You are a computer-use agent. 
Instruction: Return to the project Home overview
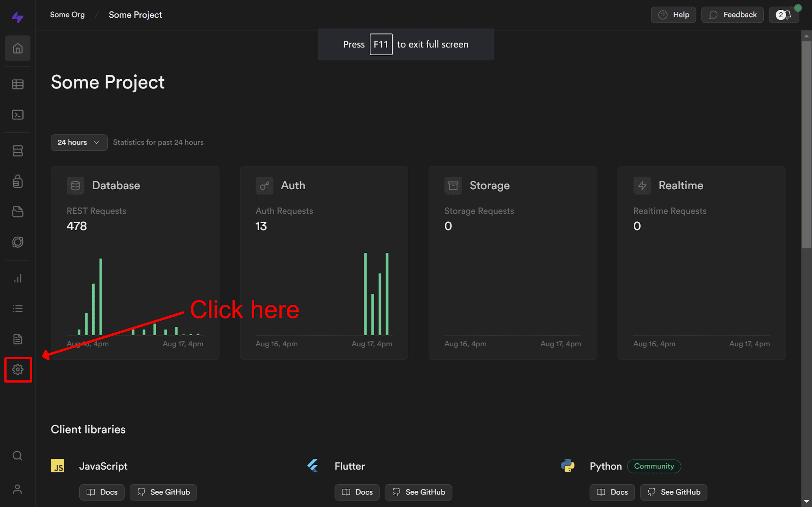pos(17,48)
